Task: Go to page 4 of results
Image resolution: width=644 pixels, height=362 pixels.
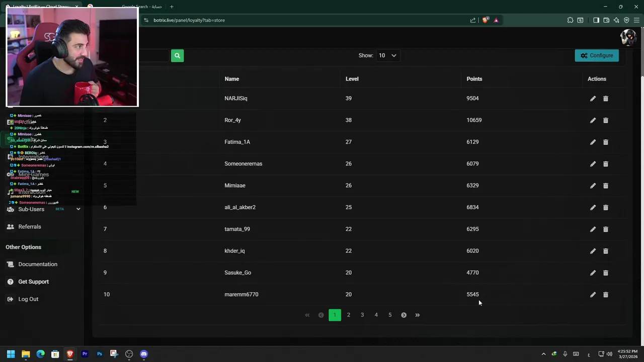Action: point(376,315)
